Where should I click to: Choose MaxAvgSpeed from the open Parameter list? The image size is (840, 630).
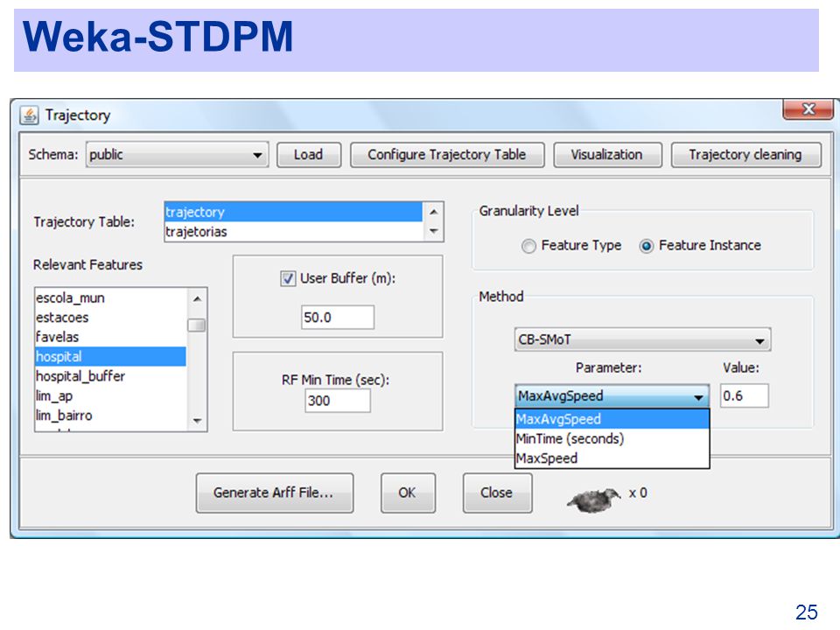(612, 419)
